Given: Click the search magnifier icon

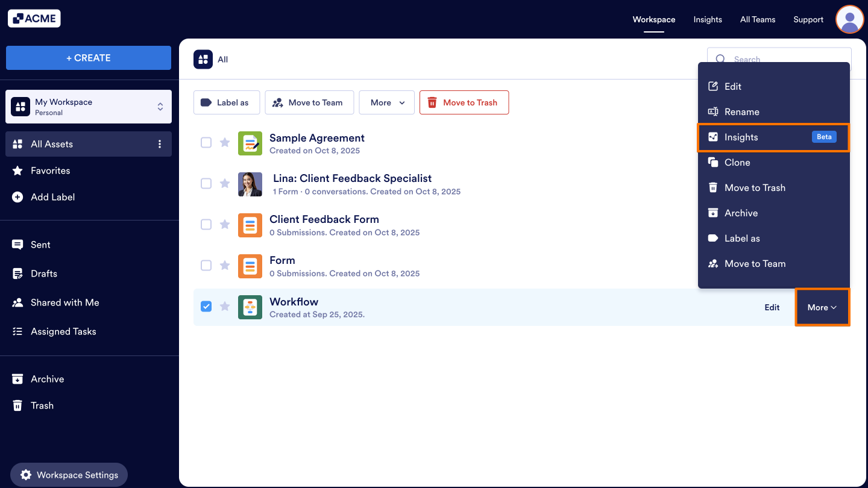Looking at the screenshot, I should [x=721, y=59].
